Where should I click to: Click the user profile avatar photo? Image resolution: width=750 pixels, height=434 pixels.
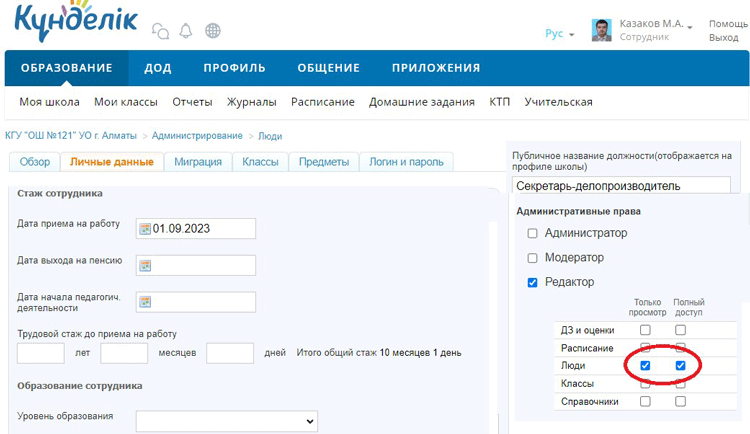[x=602, y=30]
